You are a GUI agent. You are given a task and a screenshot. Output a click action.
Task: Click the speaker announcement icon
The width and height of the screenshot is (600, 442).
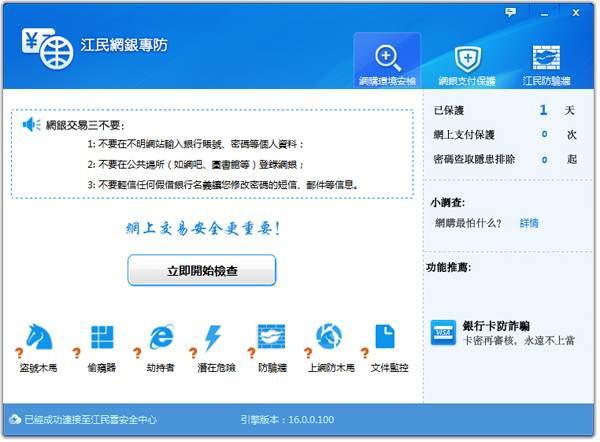32,125
